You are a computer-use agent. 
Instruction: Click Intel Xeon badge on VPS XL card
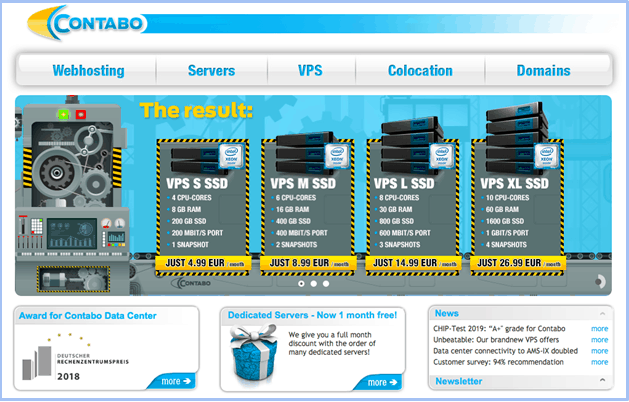(x=546, y=156)
